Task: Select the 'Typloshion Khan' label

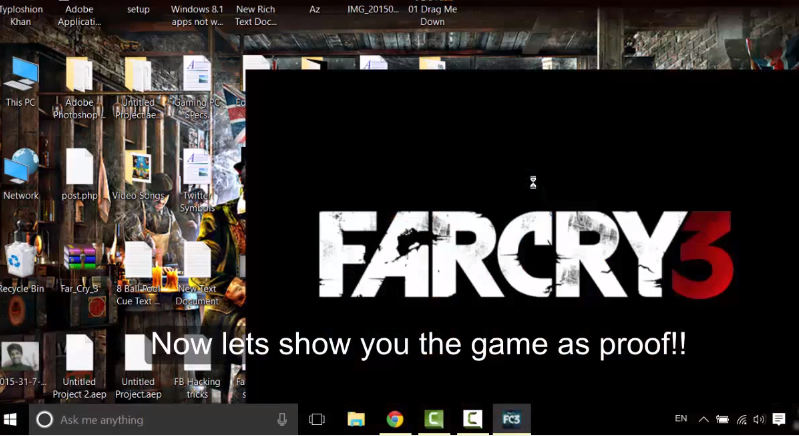Action: point(20,15)
